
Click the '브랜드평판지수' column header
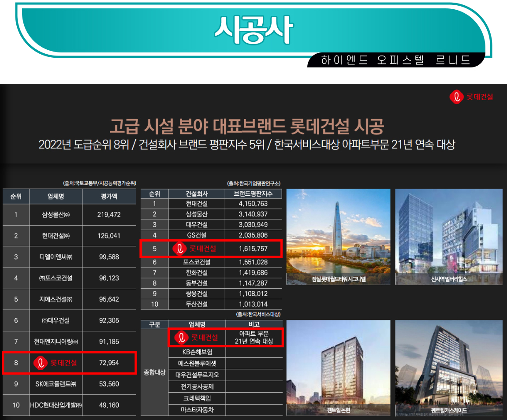(x=253, y=193)
